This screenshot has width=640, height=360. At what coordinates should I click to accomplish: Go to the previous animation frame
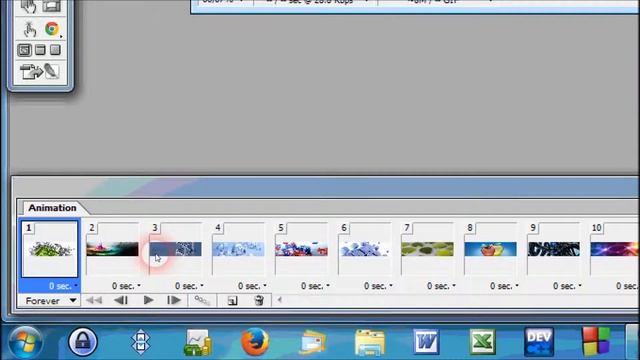coord(121,300)
